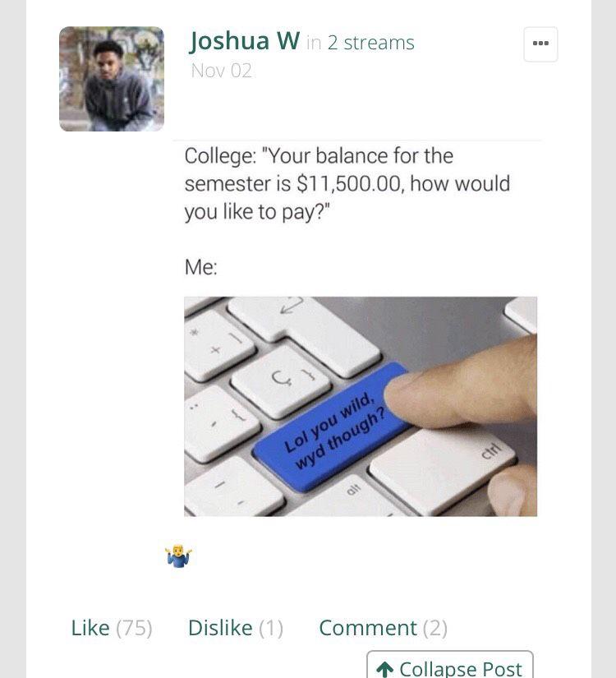The height and width of the screenshot is (678, 616).
Task: Open the three-dot post options menu
Action: tap(540, 44)
